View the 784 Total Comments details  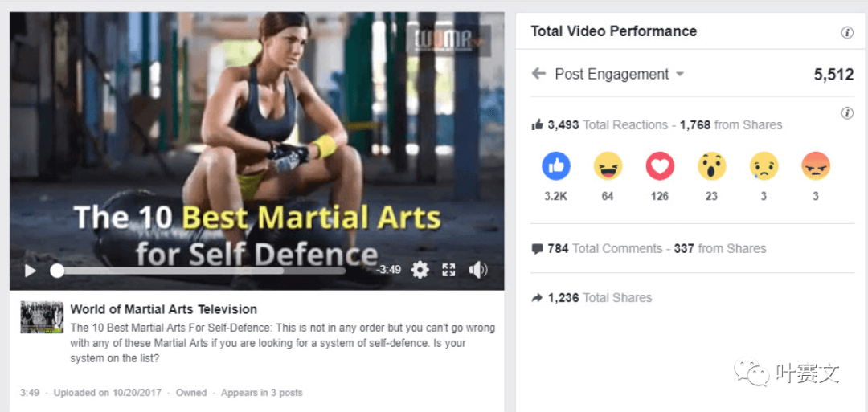649,248
